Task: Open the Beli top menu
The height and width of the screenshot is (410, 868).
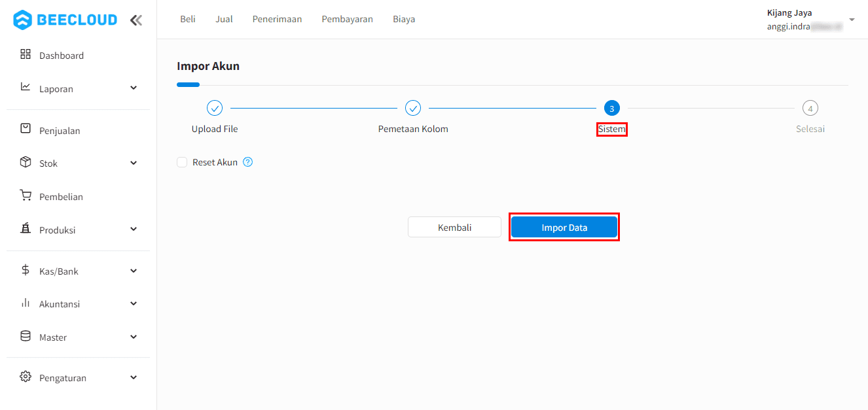Action: [188, 19]
